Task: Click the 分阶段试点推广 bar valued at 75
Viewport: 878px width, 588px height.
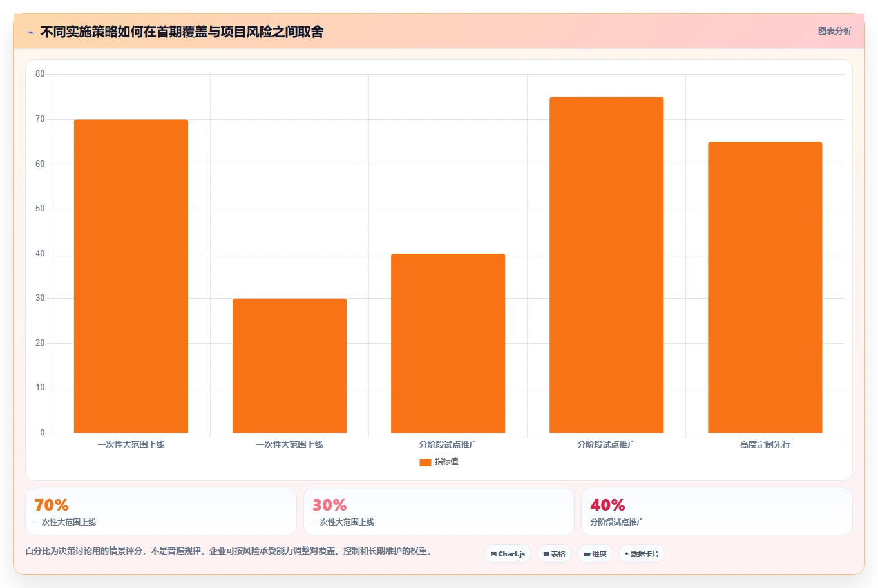Action: pos(607,265)
